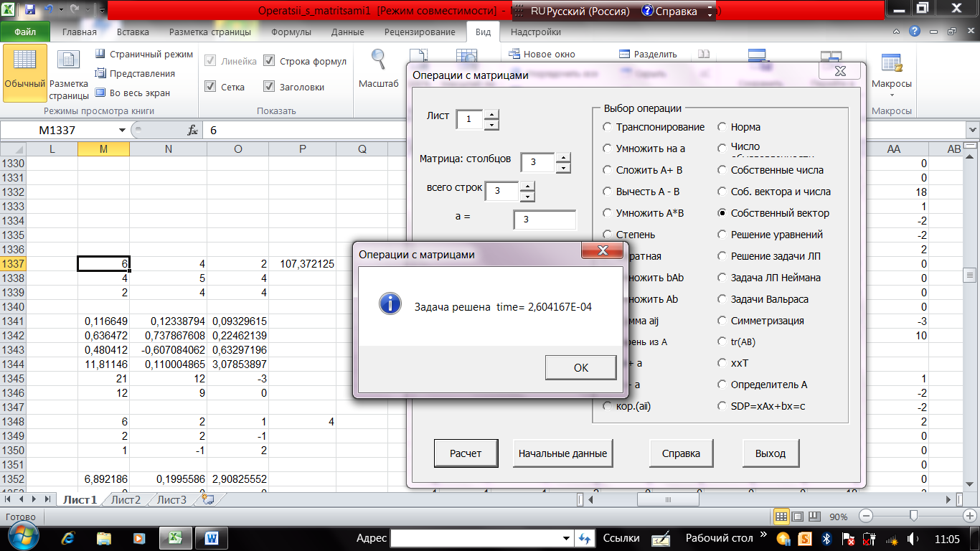Screen dimensions: 980x551
Task: Select the Сложить A+ B radio option
Action: (608, 170)
